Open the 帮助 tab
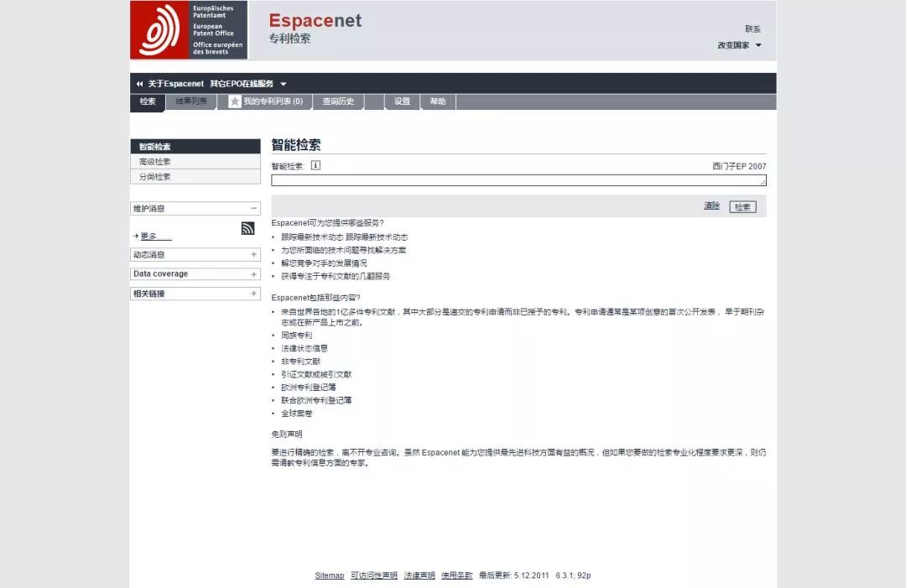906x588 pixels. coord(438,101)
